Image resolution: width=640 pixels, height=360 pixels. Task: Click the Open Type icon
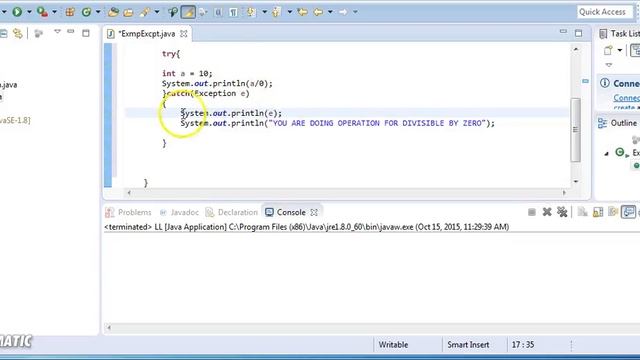(x=113, y=12)
